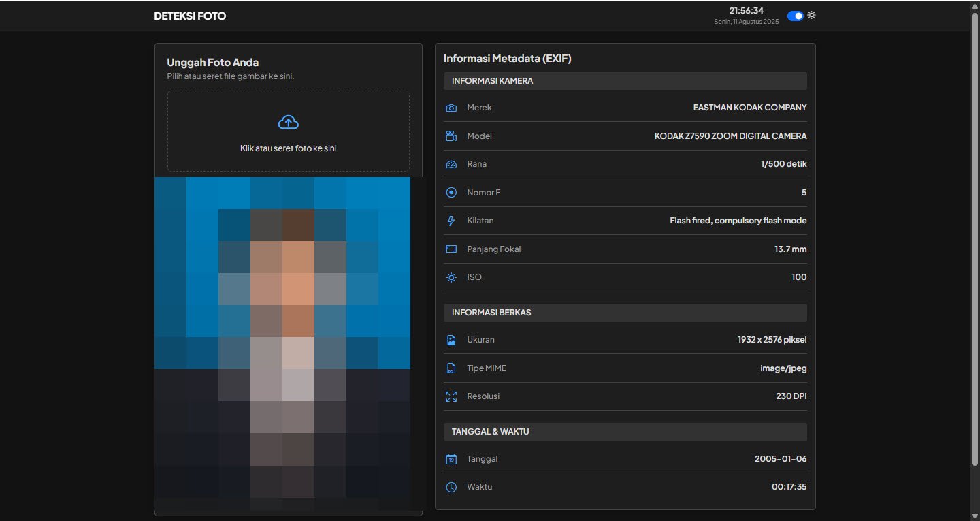Screen dimensions: 980x521
Task: Click the 'EASTMAN KODAK COMPANY' value
Action: (750, 108)
